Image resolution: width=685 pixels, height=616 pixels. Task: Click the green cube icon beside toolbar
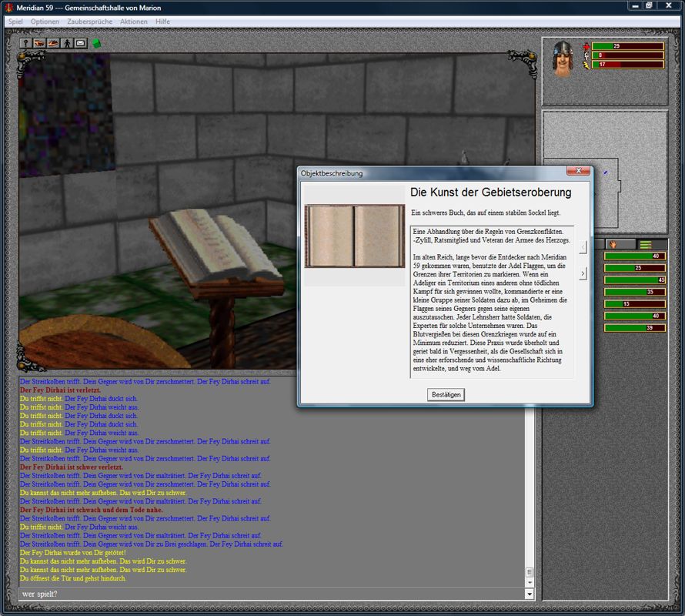tap(96, 43)
